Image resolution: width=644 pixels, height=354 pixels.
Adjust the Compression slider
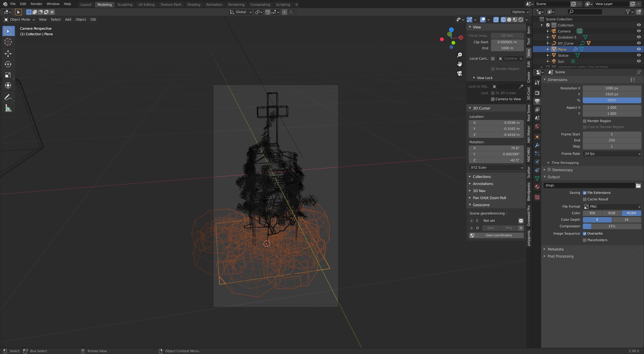coord(612,226)
